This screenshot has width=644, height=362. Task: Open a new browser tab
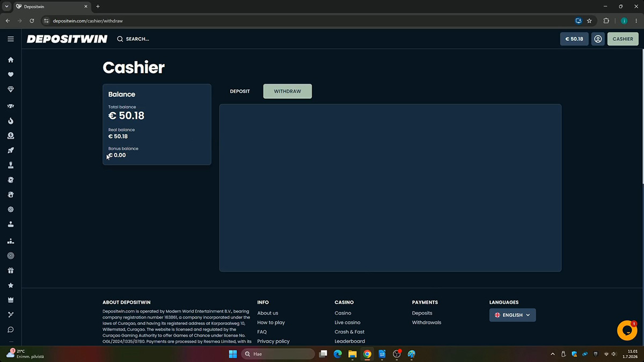[x=98, y=6]
